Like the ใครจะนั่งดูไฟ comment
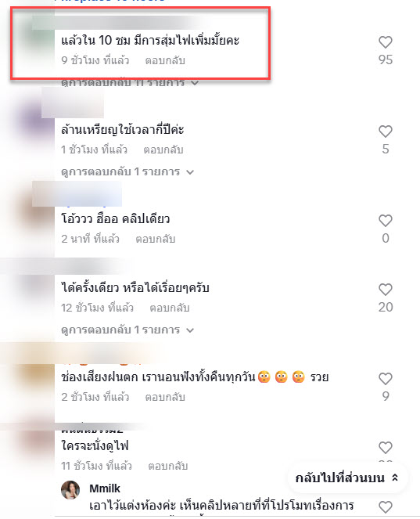Image resolution: width=420 pixels, height=519 pixels. [386, 448]
